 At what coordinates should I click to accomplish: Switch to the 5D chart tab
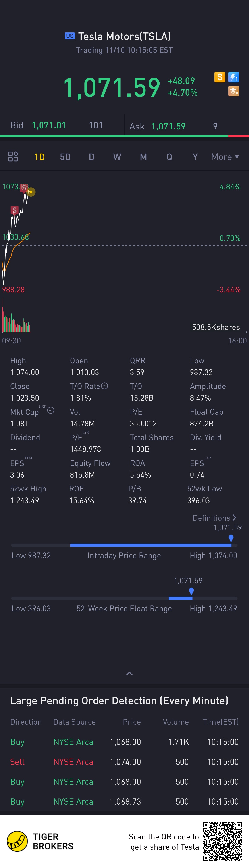pos(65,157)
